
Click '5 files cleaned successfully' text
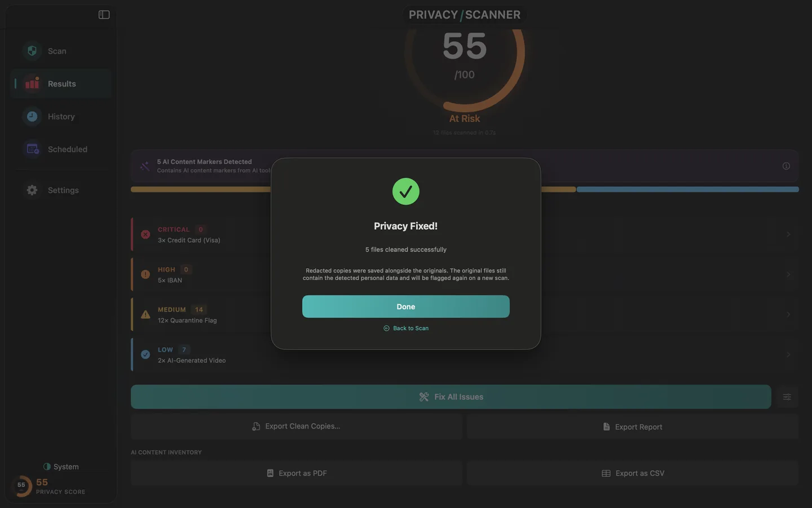tap(406, 249)
